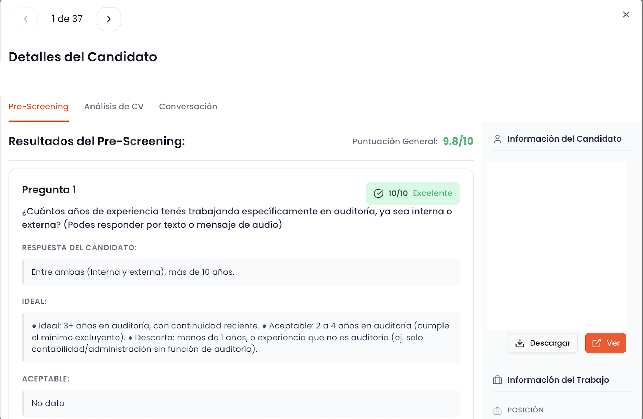The width and height of the screenshot is (643, 419).
Task: Close the candidate details dialog
Action: (626, 15)
